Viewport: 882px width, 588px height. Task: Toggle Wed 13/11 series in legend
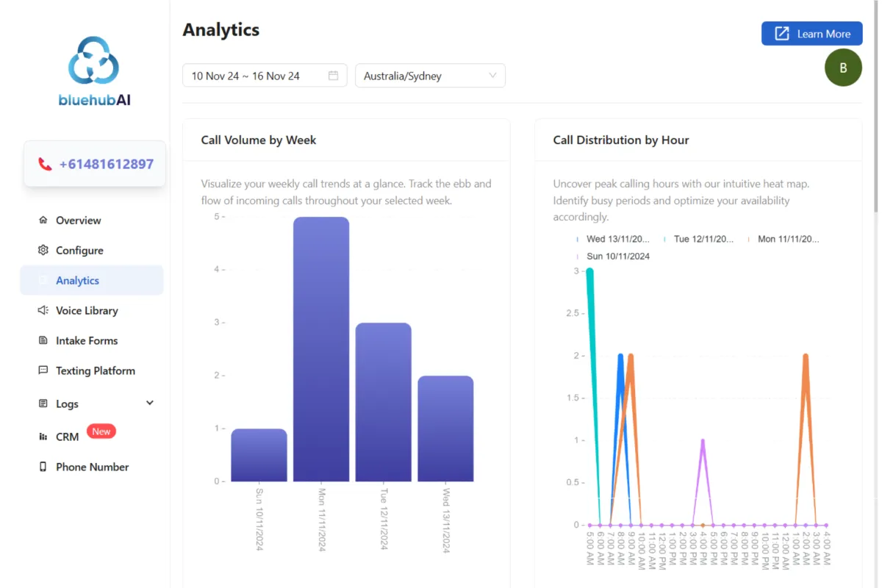613,239
